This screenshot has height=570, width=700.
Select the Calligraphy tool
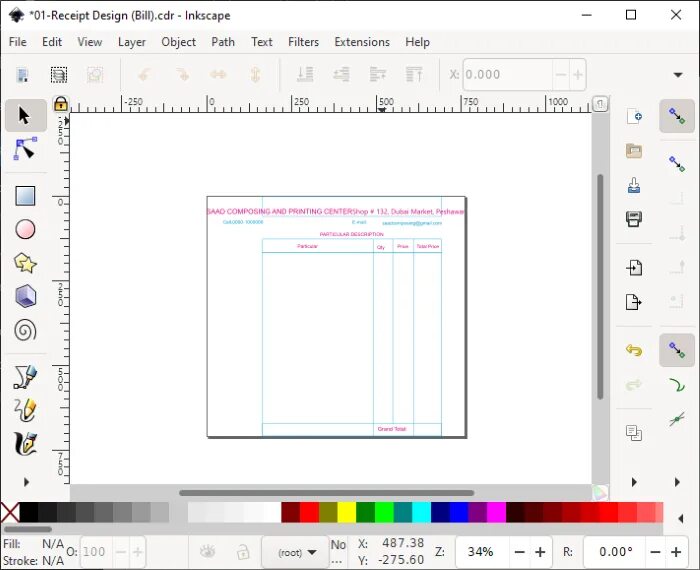coord(25,444)
